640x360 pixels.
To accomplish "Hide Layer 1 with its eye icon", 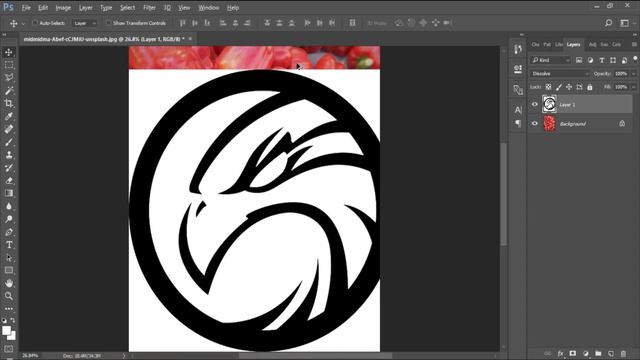I will pyautogui.click(x=535, y=104).
